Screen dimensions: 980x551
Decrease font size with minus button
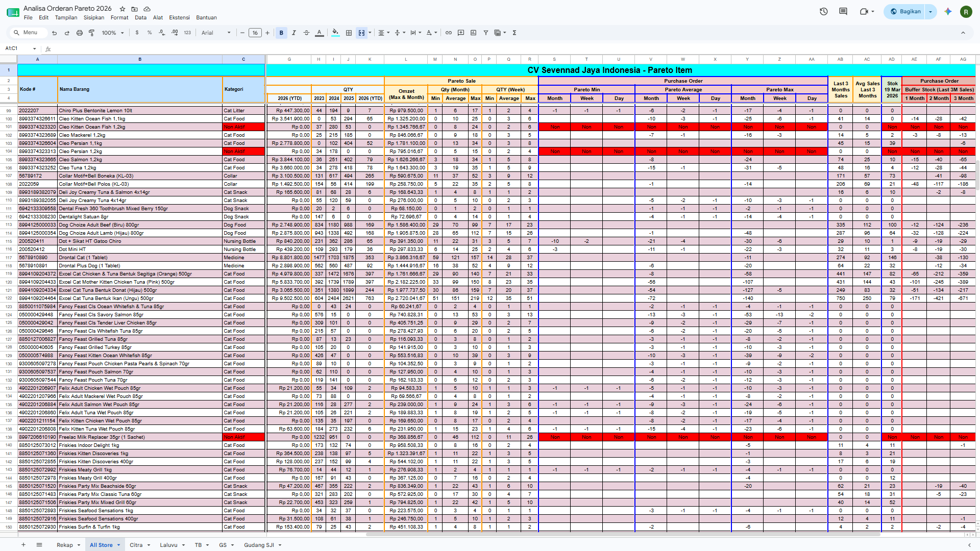click(242, 33)
